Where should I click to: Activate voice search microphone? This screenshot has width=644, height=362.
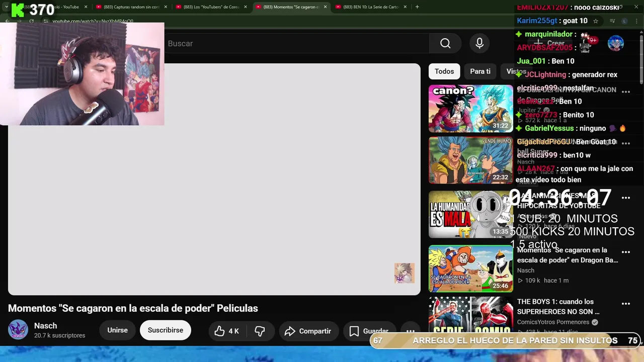tap(479, 43)
